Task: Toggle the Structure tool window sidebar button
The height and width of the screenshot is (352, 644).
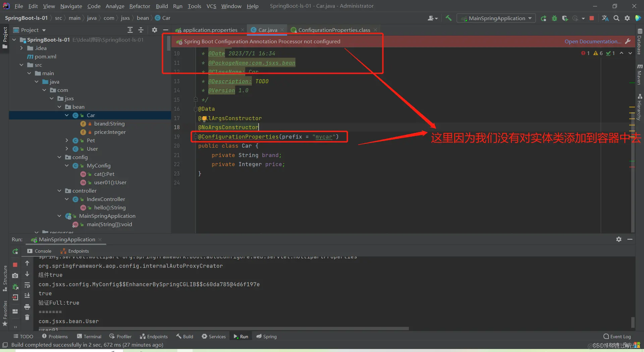Action: tap(5, 279)
